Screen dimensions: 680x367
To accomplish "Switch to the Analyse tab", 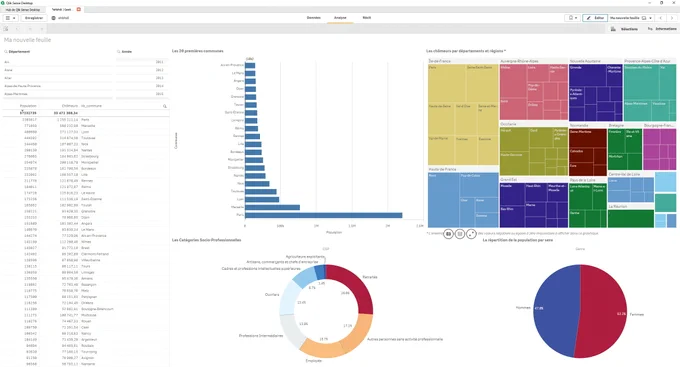I will click(x=340, y=18).
